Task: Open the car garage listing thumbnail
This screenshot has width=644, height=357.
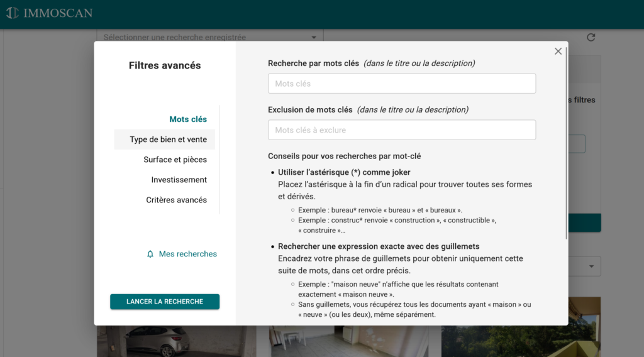Action: (x=177, y=341)
